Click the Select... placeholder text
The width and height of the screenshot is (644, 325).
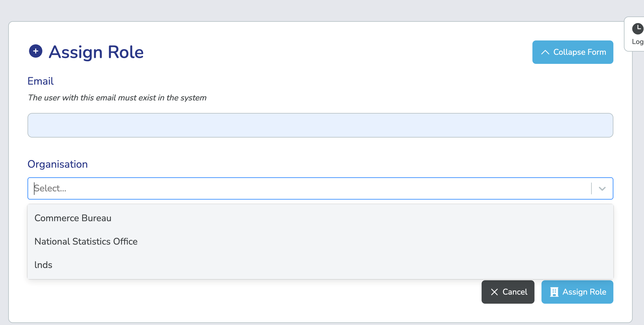click(50, 188)
